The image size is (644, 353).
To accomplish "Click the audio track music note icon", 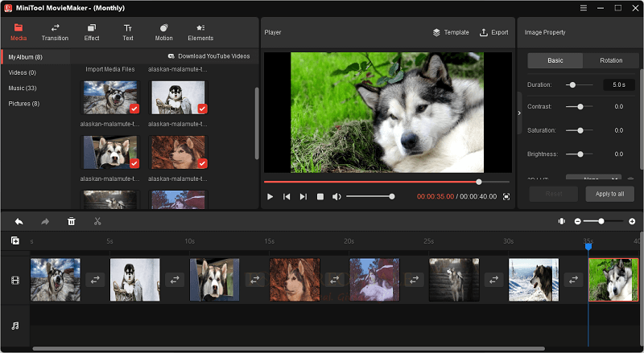I will (x=15, y=326).
